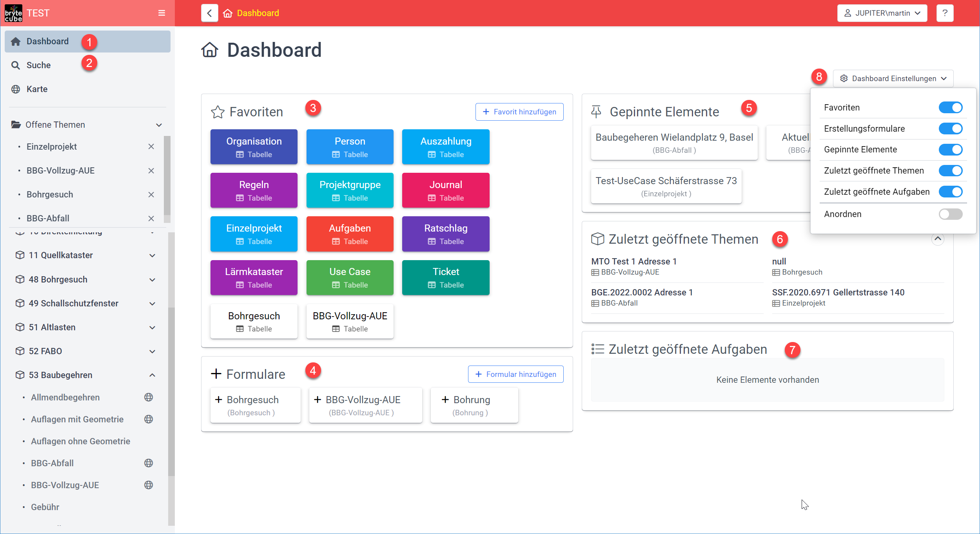The width and height of the screenshot is (980, 534).
Task: Expand the 52 FABO group
Action: coord(152,351)
